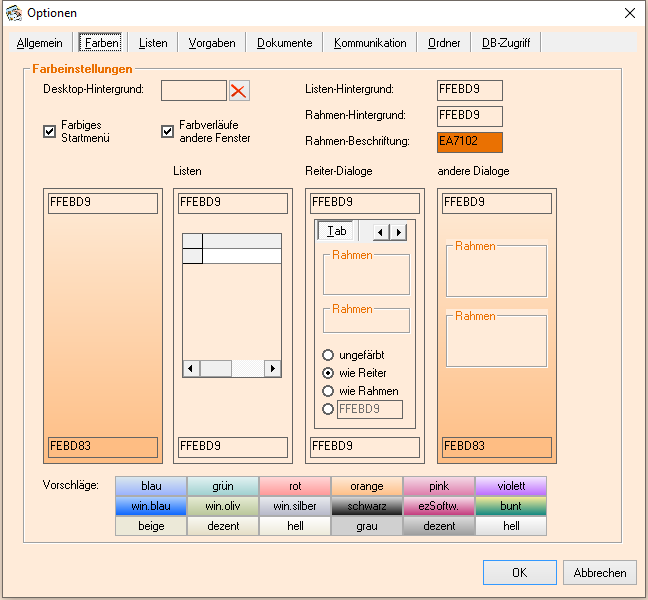Apply the bunt color scheme
Viewport: 648px width, 600px height.
point(511,506)
